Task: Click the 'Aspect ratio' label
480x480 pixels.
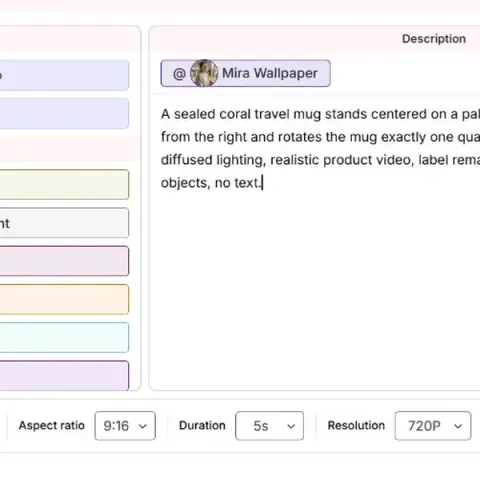Action: coord(52,426)
